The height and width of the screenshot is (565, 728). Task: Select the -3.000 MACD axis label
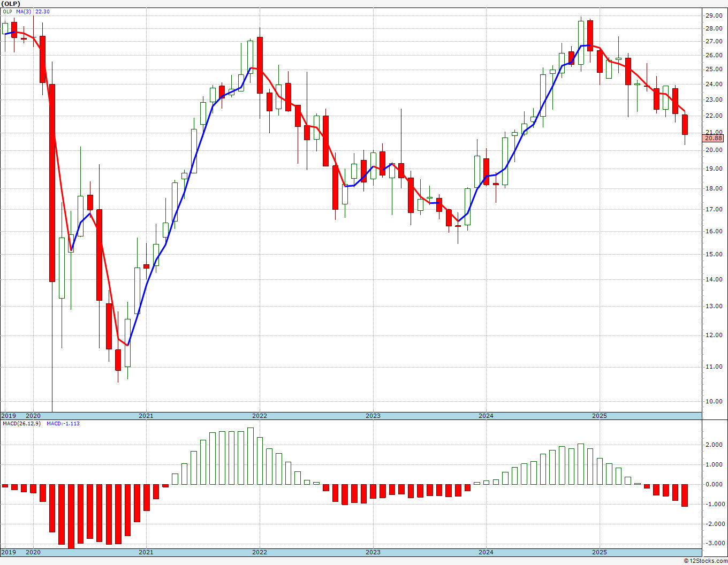tap(715, 543)
